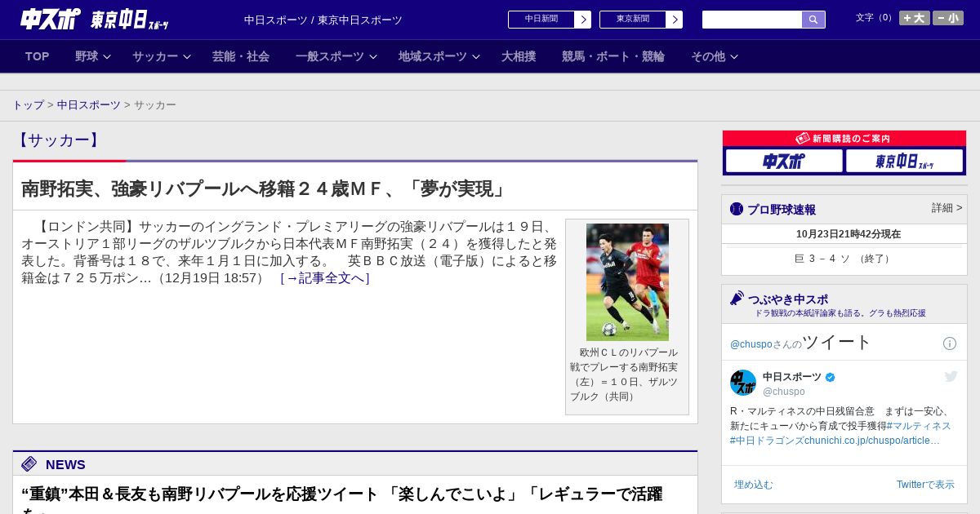Select 中スポ subscription banner button

click(x=784, y=161)
